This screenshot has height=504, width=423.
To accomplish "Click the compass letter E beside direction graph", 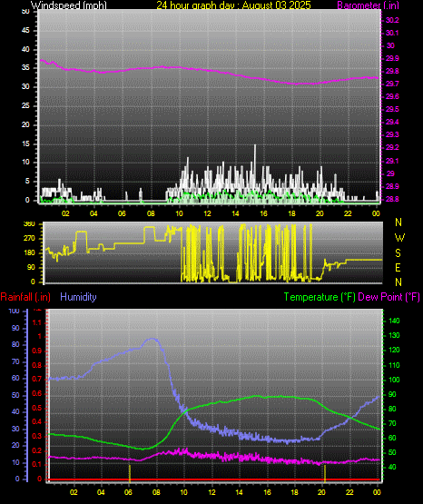I will [398, 267].
